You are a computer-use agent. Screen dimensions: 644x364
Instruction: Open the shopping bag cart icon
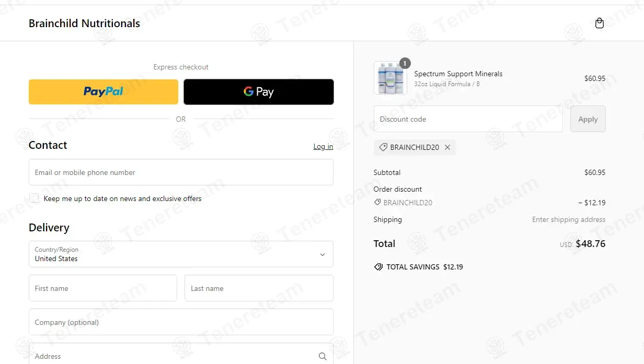click(x=600, y=23)
